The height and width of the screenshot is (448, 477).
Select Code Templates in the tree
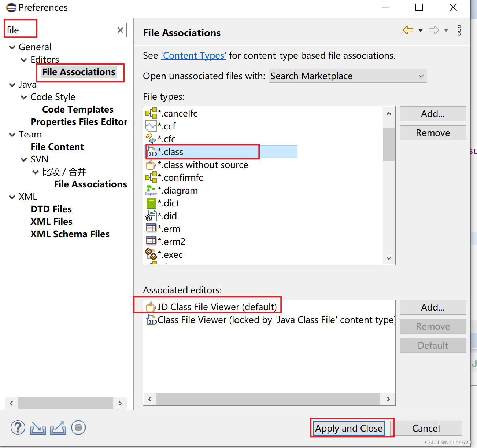click(78, 109)
